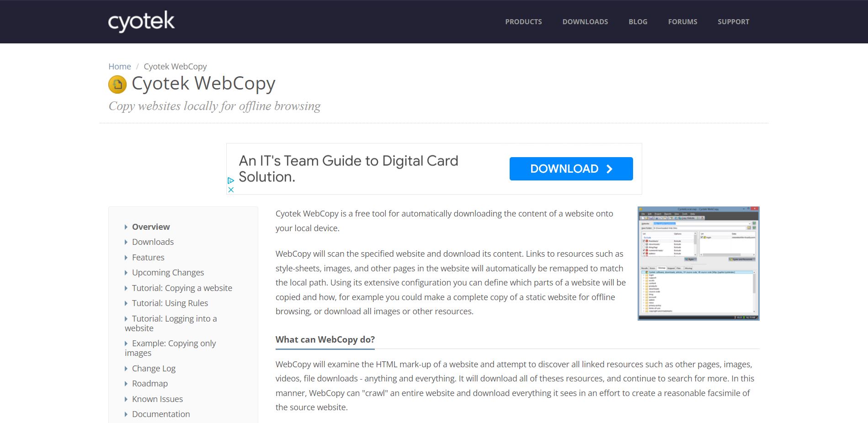
Task: Click the WebCopy yellow product icon
Action: click(117, 84)
